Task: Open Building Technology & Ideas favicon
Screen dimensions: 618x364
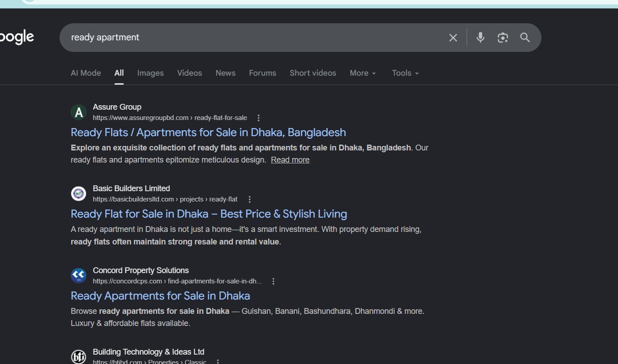Action: (x=78, y=356)
